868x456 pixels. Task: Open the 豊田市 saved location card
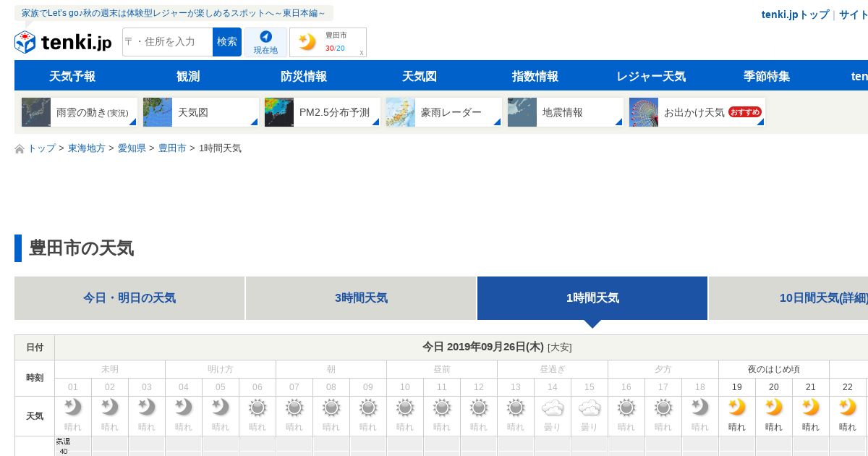[x=328, y=42]
